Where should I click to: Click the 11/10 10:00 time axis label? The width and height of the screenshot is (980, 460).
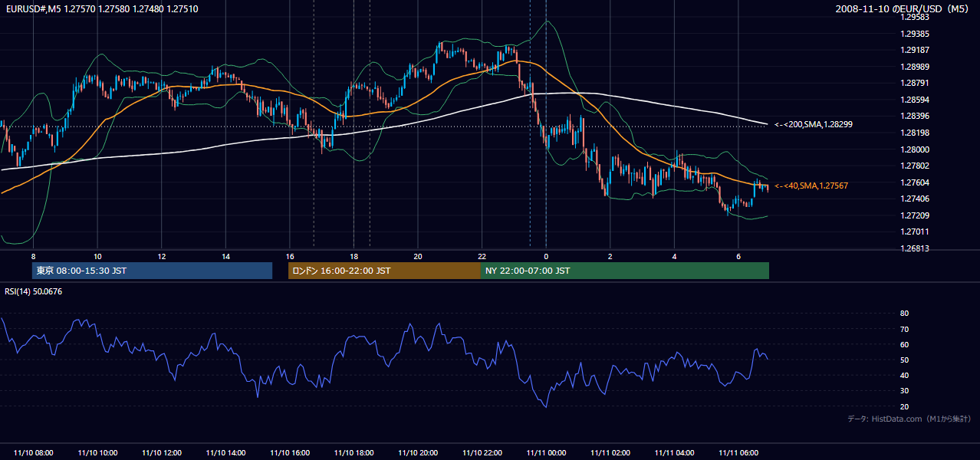(x=97, y=453)
